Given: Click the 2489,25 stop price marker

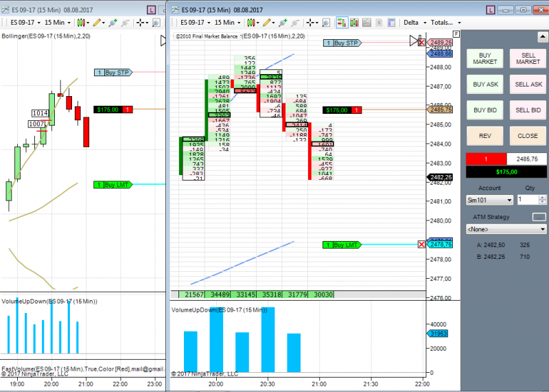Looking at the screenshot, I should (x=440, y=43).
